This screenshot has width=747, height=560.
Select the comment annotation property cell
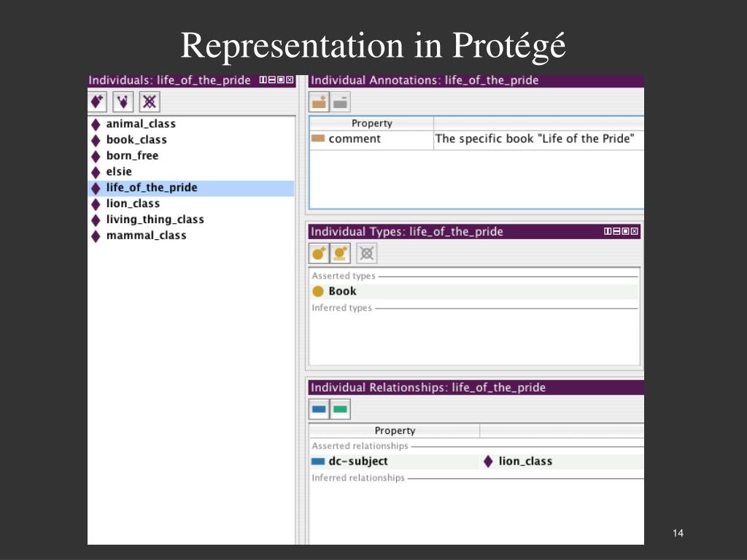(x=371, y=139)
